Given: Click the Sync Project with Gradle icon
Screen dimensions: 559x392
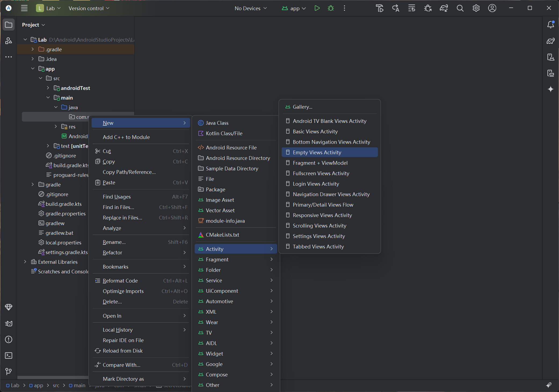Looking at the screenshot, I should pyautogui.click(x=444, y=8).
